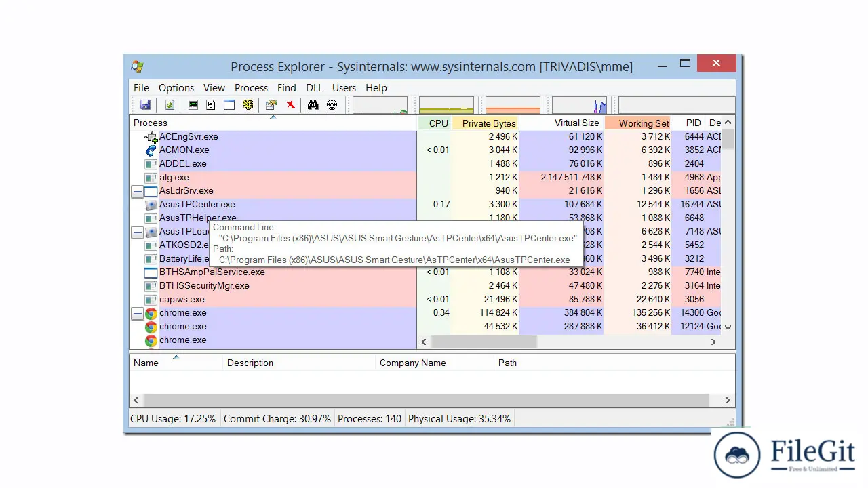868x488 pixels.
Task: Click the BTHSAmpPalService.exe window icon
Action: point(151,272)
